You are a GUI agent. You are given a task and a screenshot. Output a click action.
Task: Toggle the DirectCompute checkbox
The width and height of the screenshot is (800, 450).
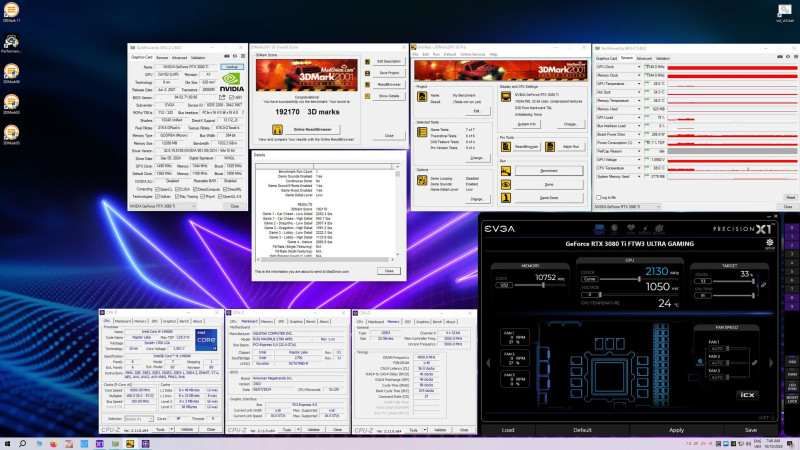tap(196, 189)
